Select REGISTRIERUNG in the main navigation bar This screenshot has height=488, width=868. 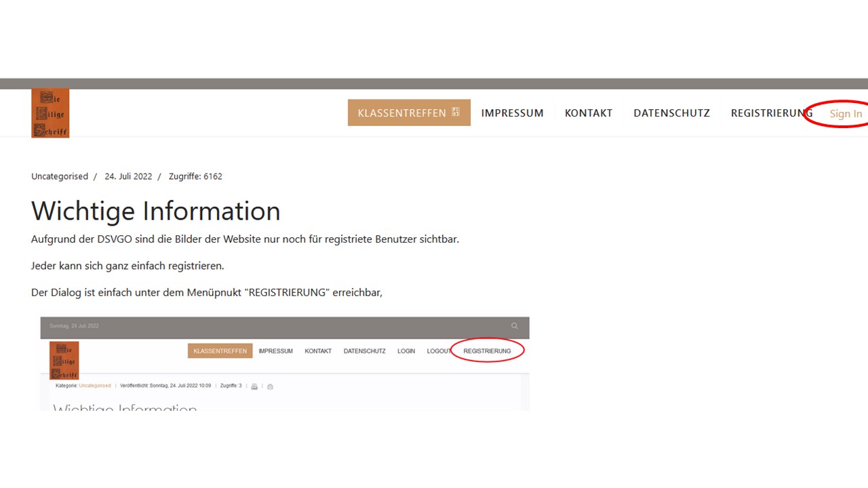(771, 113)
